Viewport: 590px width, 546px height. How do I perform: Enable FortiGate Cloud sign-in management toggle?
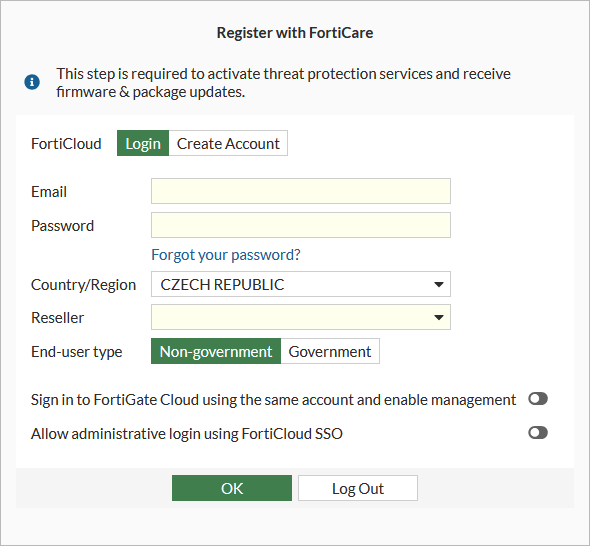tap(538, 399)
